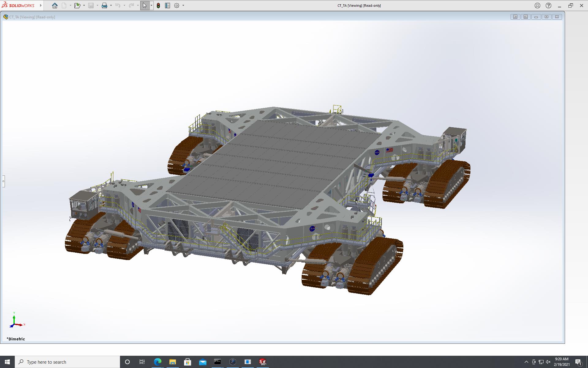Click the Print icon
This screenshot has width=588, height=368.
(104, 6)
